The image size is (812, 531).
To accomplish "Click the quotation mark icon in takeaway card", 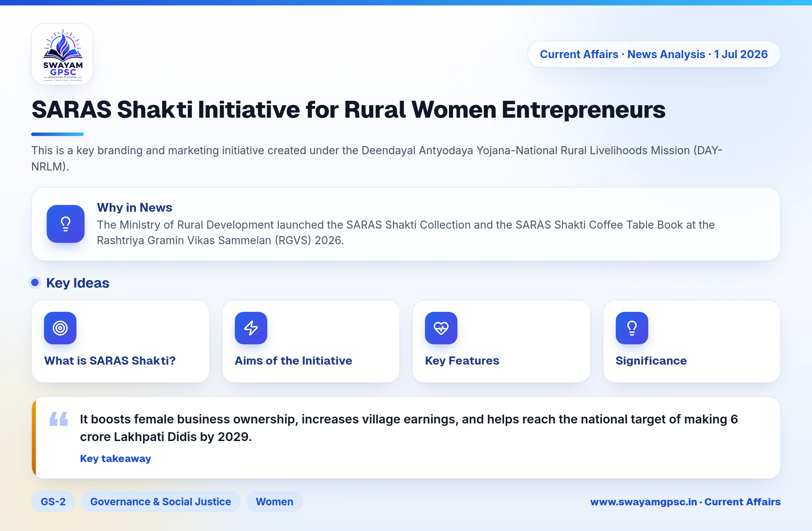I will (x=59, y=419).
